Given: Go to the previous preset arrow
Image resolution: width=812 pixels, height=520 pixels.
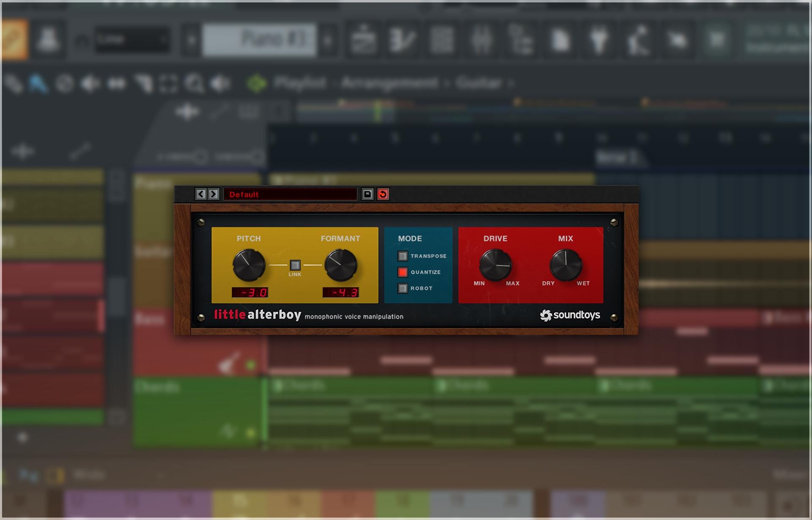Looking at the screenshot, I should [x=201, y=194].
